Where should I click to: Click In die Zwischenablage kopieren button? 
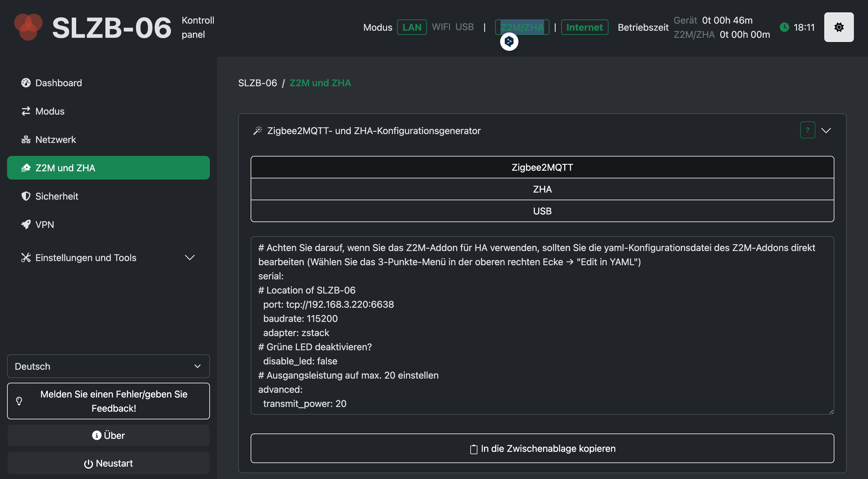tap(542, 448)
